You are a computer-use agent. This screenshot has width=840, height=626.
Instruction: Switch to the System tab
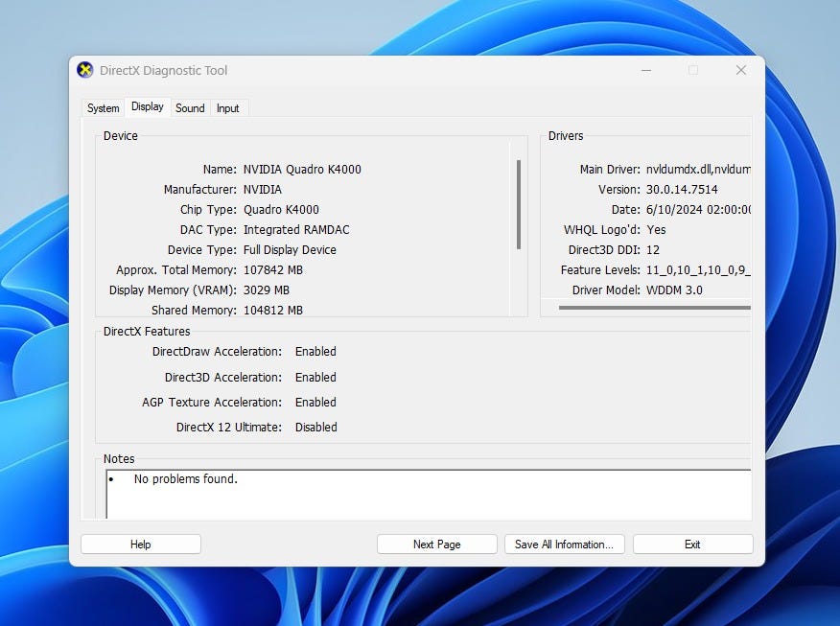tap(103, 108)
